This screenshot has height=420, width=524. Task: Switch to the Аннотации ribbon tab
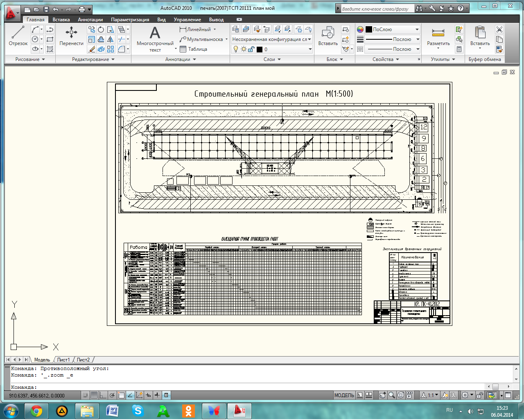(90, 20)
